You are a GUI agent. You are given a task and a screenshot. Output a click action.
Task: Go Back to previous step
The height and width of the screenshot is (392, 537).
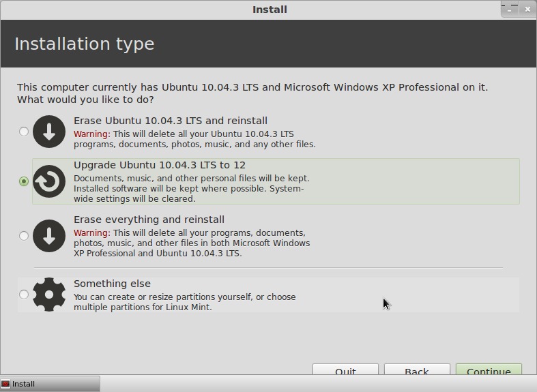(417, 369)
